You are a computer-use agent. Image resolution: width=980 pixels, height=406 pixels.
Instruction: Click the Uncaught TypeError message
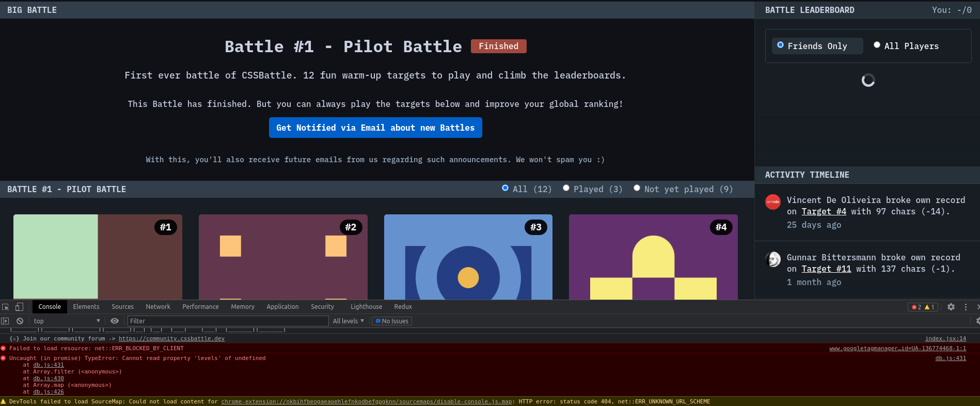pos(137,358)
